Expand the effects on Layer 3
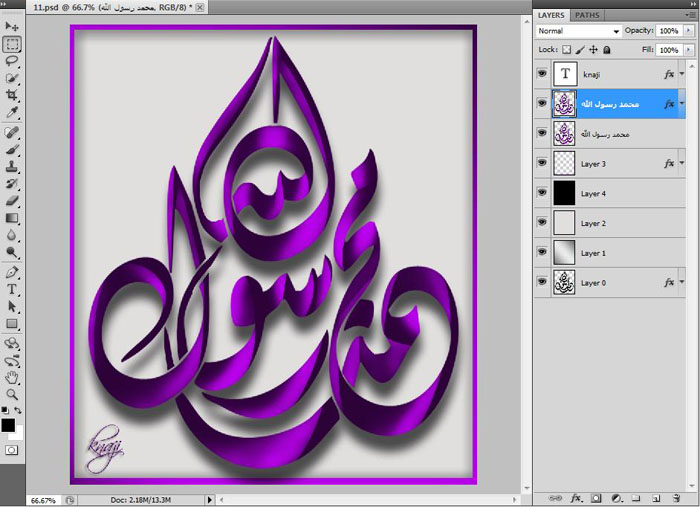The width and height of the screenshot is (700, 507). 681,163
